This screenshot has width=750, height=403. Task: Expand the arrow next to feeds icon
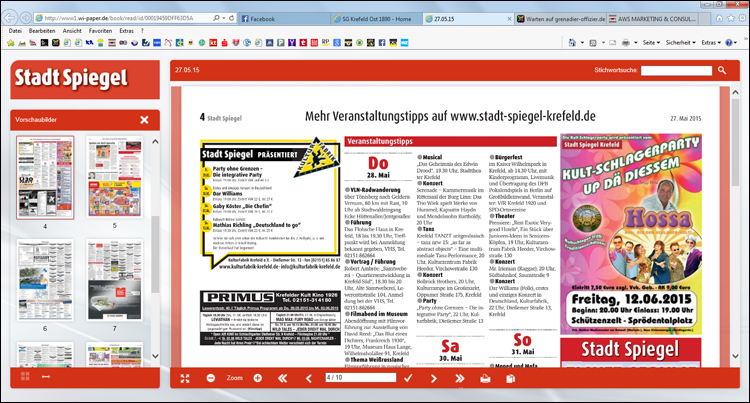pos(603,43)
